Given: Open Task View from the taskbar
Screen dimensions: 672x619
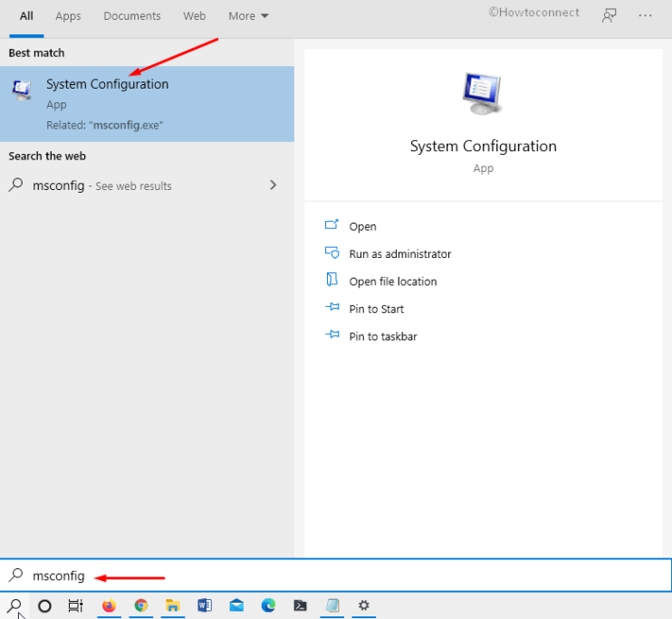Looking at the screenshot, I should tap(75, 605).
